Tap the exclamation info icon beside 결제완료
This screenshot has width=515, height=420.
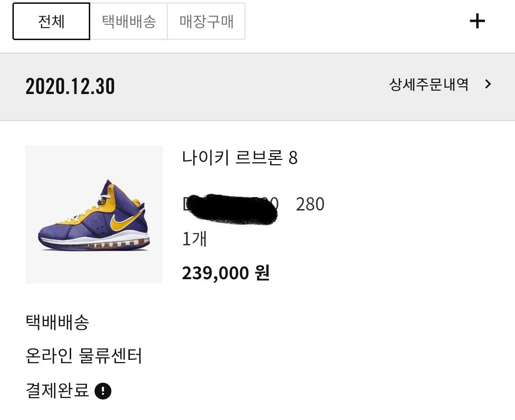[103, 391]
